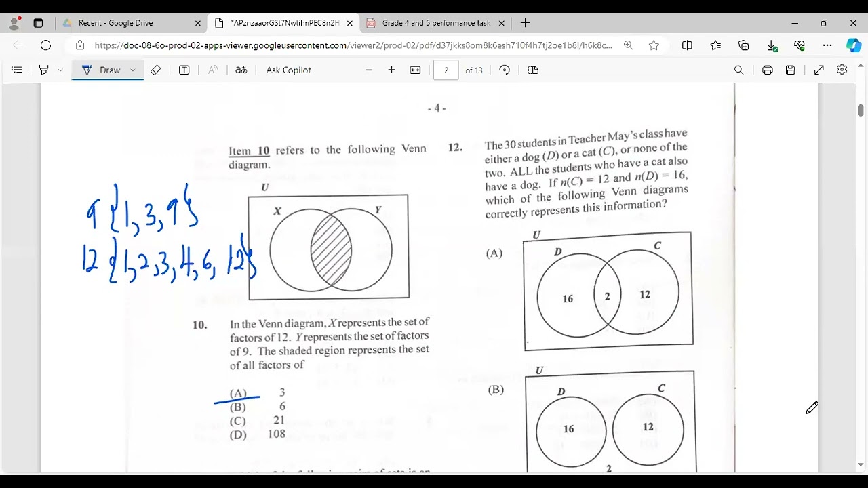The height and width of the screenshot is (488, 868).
Task: Close the Grade 4 and 5 performance tab
Action: pos(502,23)
